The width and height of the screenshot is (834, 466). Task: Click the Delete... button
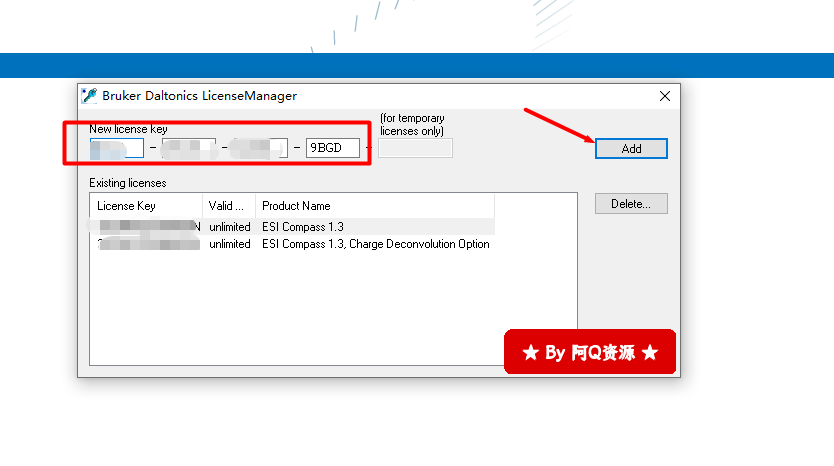click(631, 204)
